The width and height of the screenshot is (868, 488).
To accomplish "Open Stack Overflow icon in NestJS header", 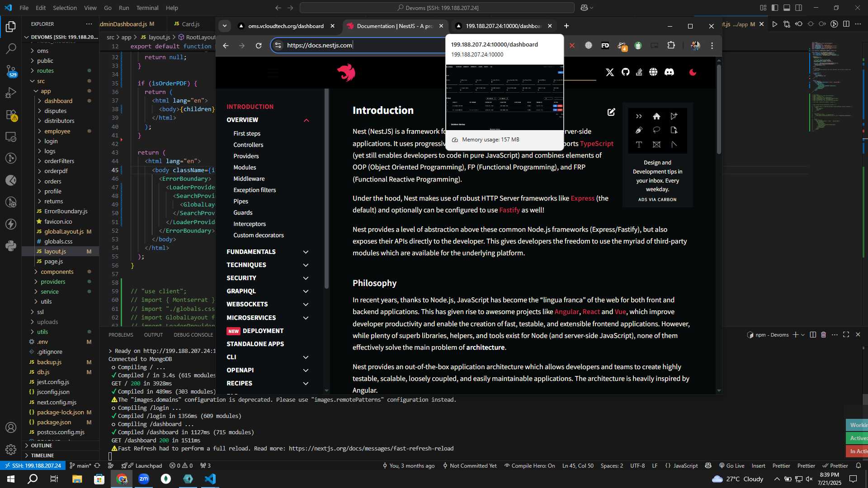I will coord(639,72).
